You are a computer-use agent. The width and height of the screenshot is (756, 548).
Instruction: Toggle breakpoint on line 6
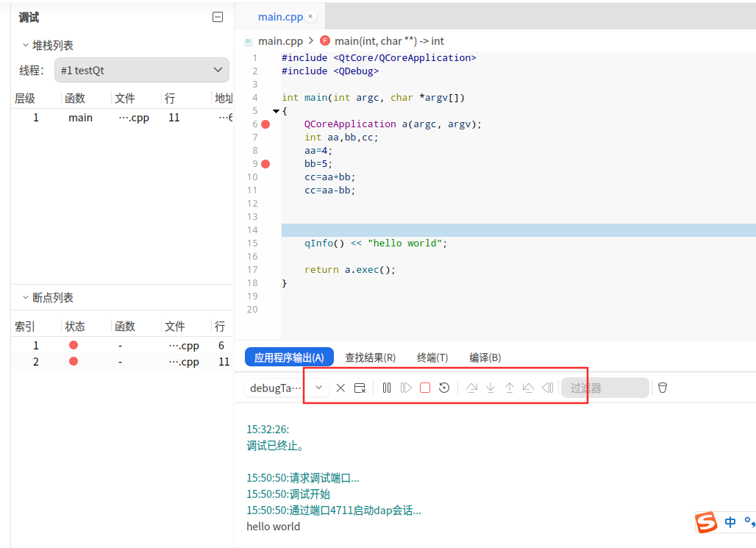coord(265,124)
